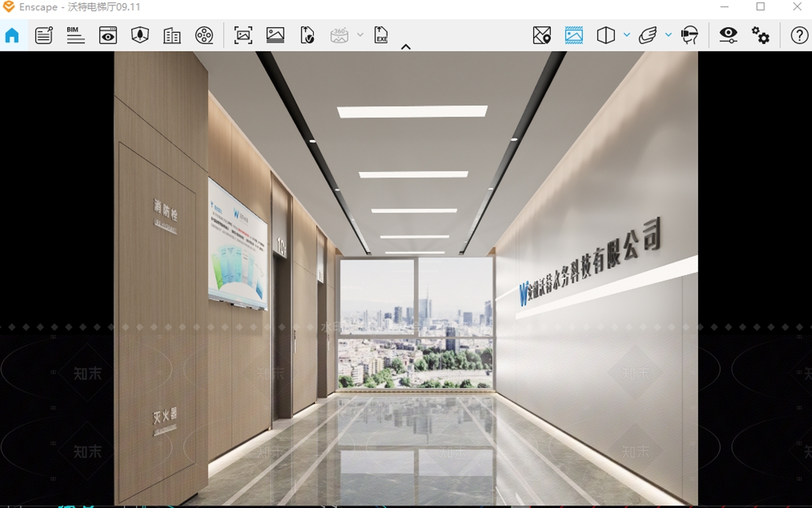Click the file upload with checkmark icon
812x508 pixels.
[307, 36]
